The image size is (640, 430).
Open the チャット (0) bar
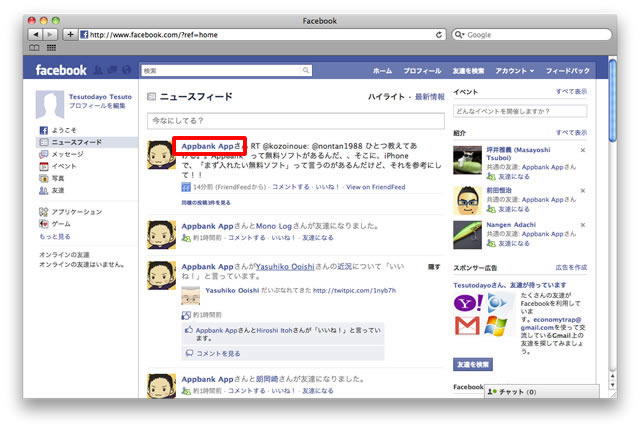point(542,392)
